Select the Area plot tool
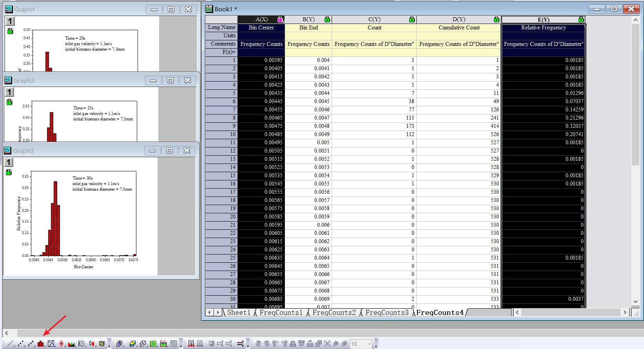644x349 pixels. point(71,344)
